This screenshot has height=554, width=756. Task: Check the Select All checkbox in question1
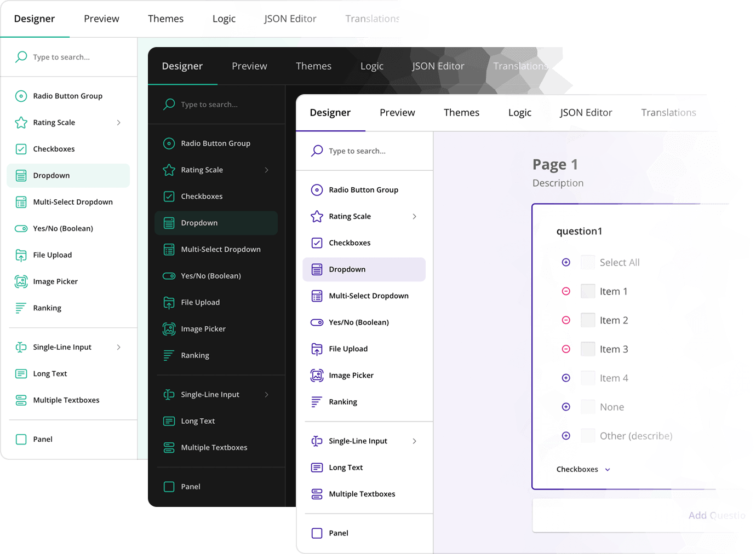point(588,262)
